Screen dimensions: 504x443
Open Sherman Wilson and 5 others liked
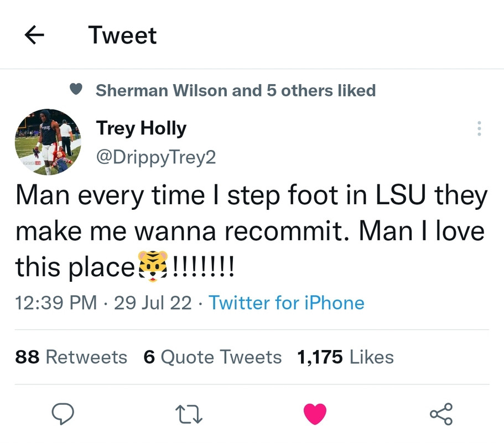point(236,90)
